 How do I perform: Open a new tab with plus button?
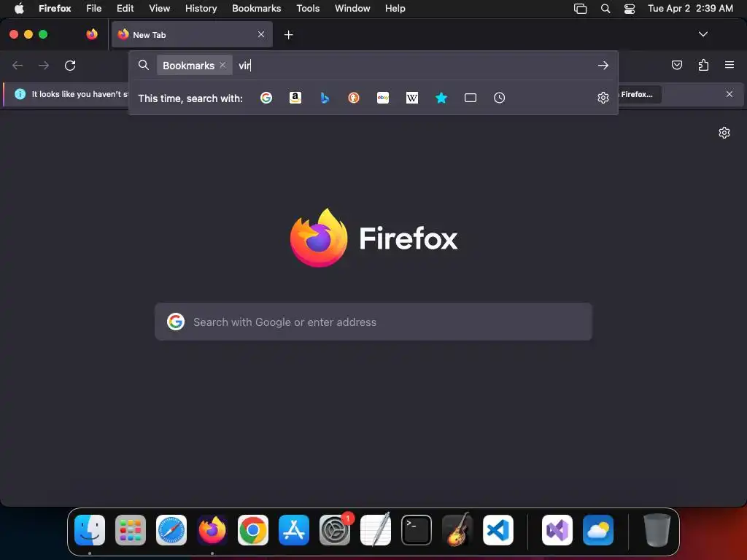click(x=288, y=35)
